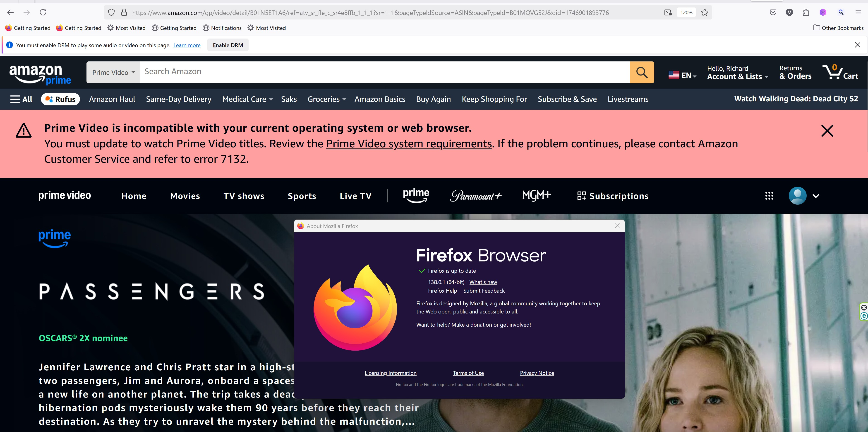Image resolution: width=868 pixels, height=432 pixels.
Task: Focus the Search Amazon input field
Action: tap(384, 72)
